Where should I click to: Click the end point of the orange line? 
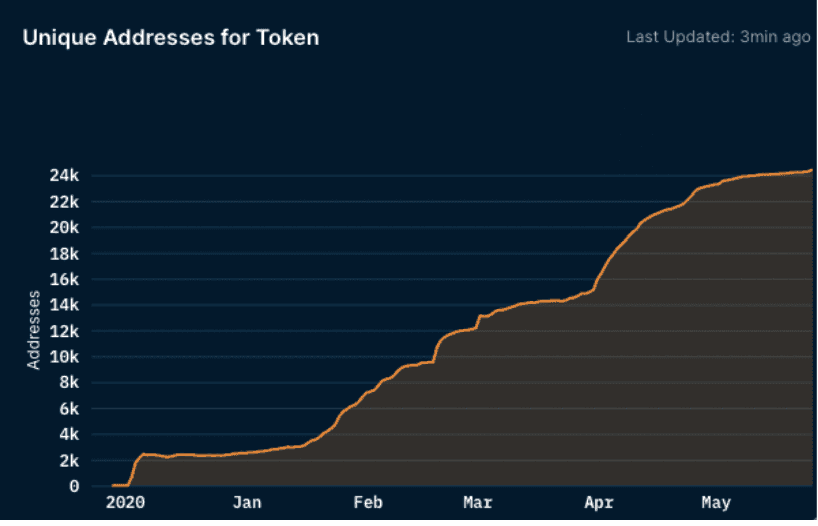pyautogui.click(x=811, y=170)
